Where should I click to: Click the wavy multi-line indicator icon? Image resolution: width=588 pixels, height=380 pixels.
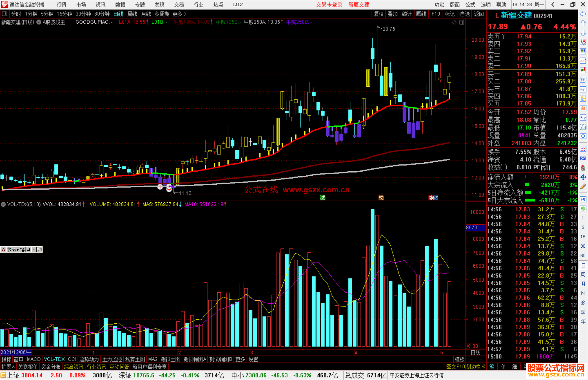(583, 149)
